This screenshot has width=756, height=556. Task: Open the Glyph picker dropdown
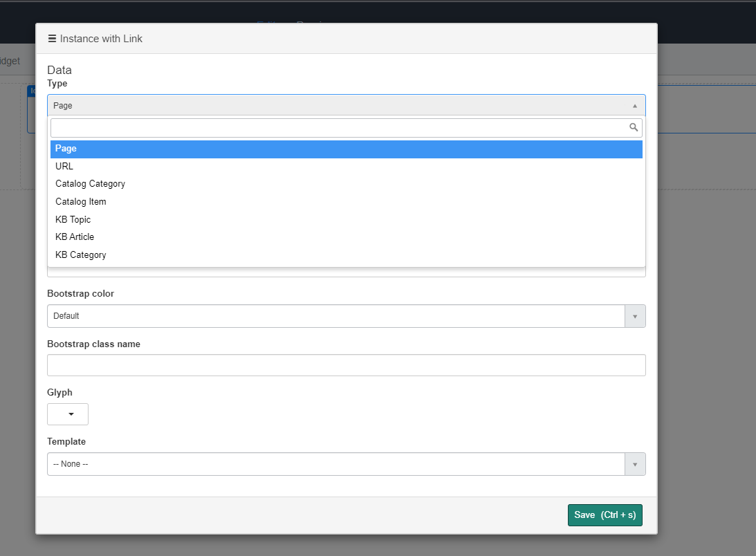click(67, 414)
